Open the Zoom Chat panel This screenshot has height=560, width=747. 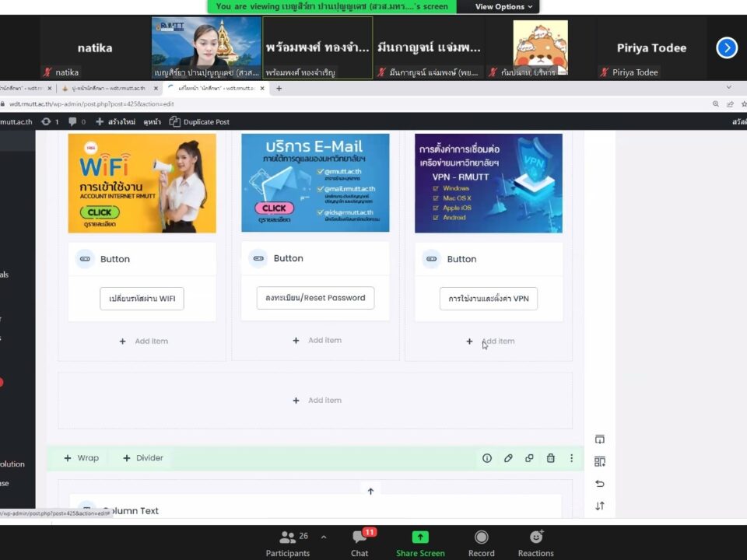(x=359, y=544)
